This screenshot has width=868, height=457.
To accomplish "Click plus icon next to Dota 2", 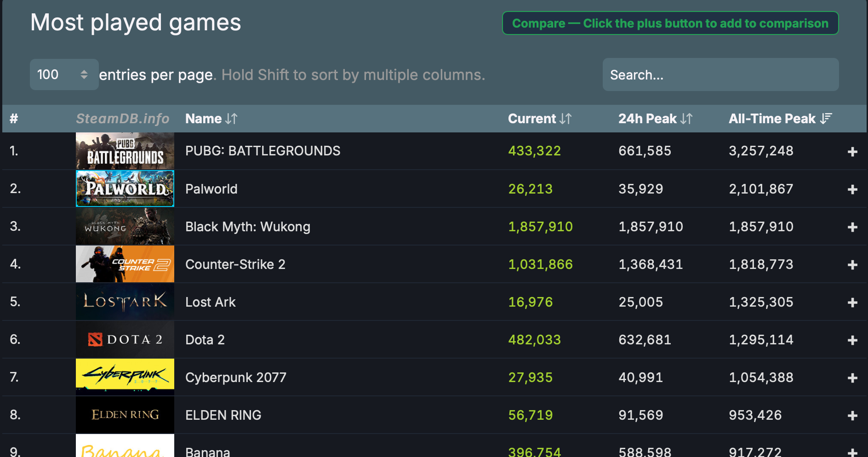I will [852, 340].
